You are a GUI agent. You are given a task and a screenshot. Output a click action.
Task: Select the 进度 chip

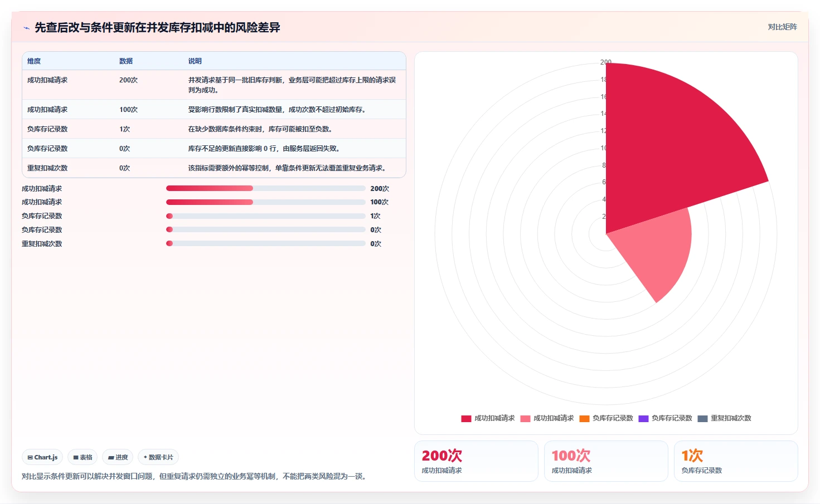pos(118,457)
